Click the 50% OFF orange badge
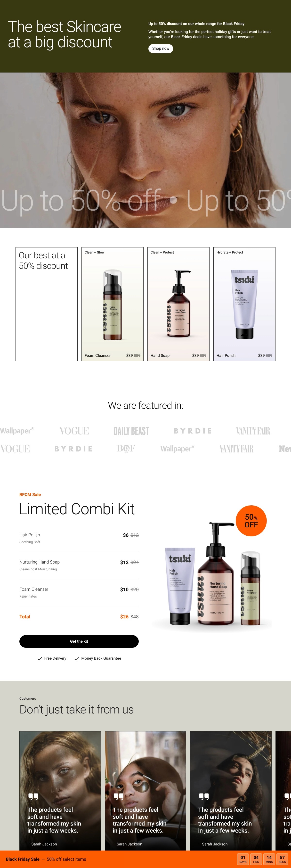This screenshot has width=291, height=868. tap(251, 521)
